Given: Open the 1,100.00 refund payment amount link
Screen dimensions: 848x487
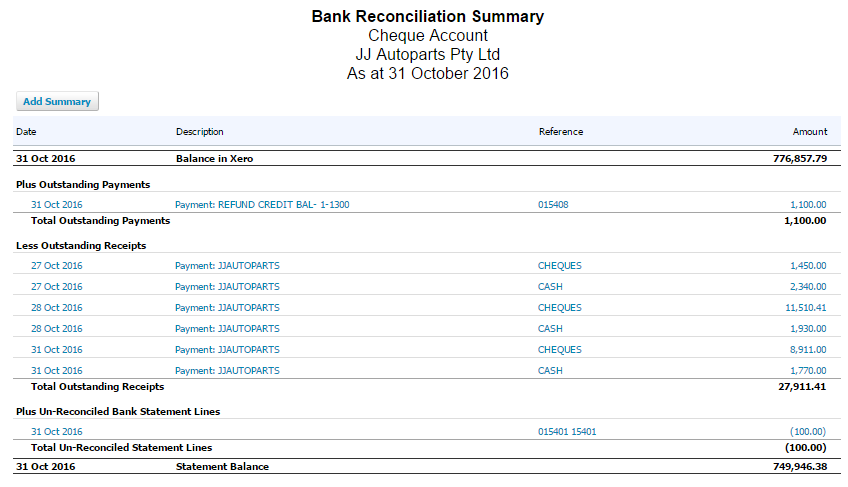Looking at the screenshot, I should coord(808,204).
